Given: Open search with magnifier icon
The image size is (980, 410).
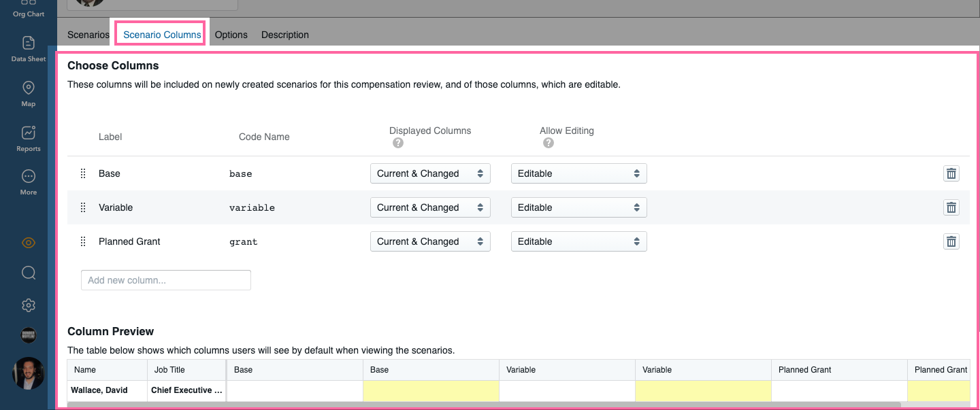Looking at the screenshot, I should click(x=29, y=273).
